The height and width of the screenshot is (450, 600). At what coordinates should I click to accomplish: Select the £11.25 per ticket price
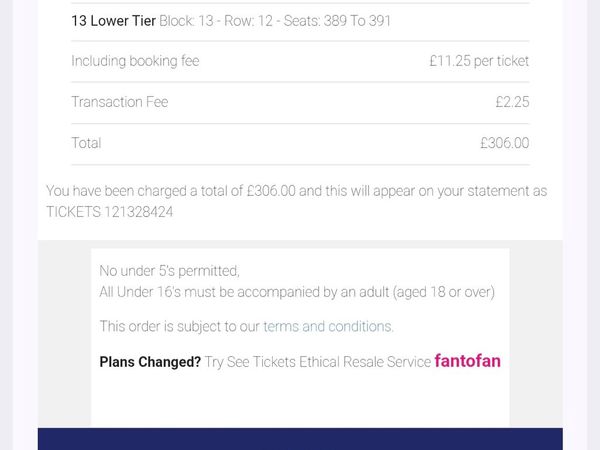(479, 61)
